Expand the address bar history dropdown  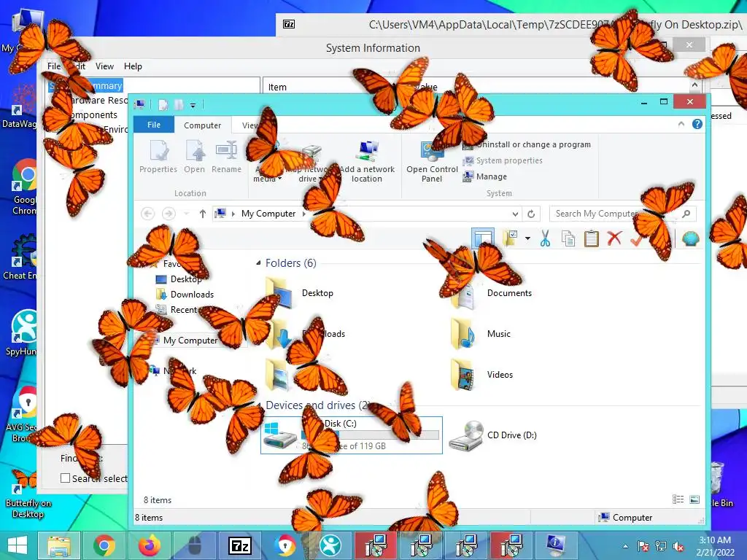(515, 214)
